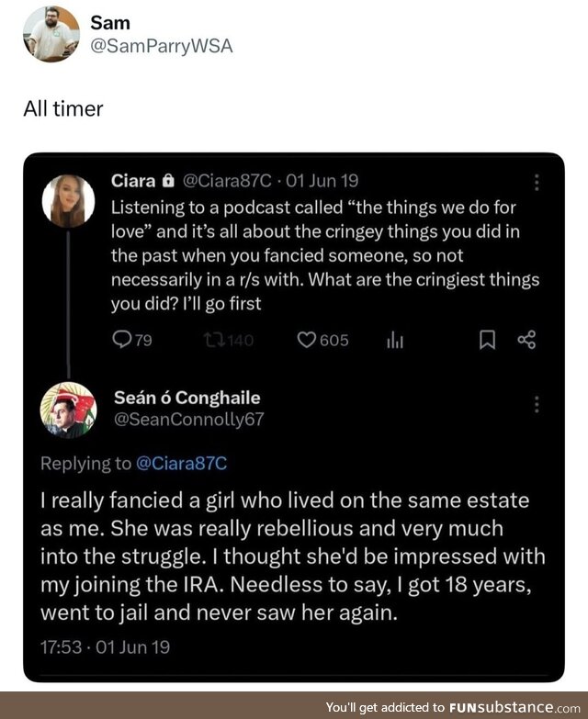Click the Seán ó Conghaile display name
Viewport: 588px width, 719px height.
point(187,398)
